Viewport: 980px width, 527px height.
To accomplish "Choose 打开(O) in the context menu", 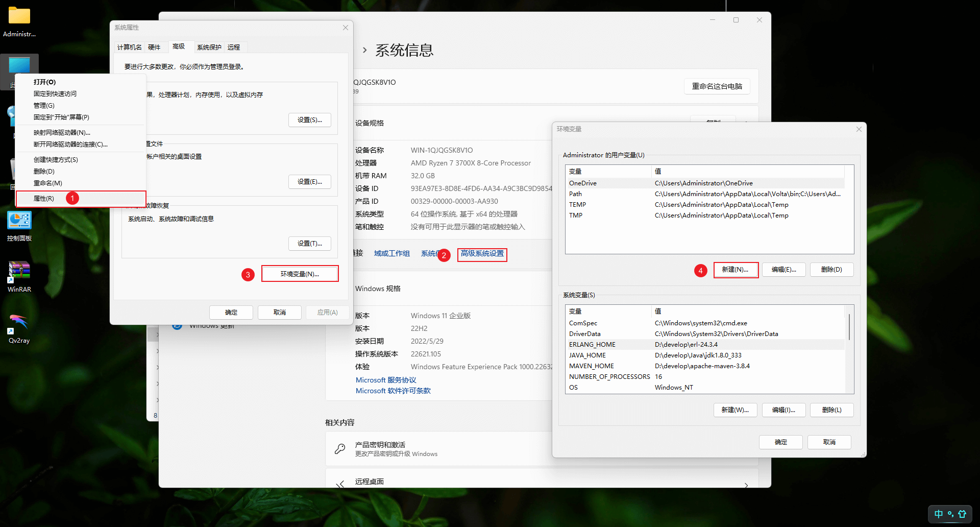I will 81,82.
